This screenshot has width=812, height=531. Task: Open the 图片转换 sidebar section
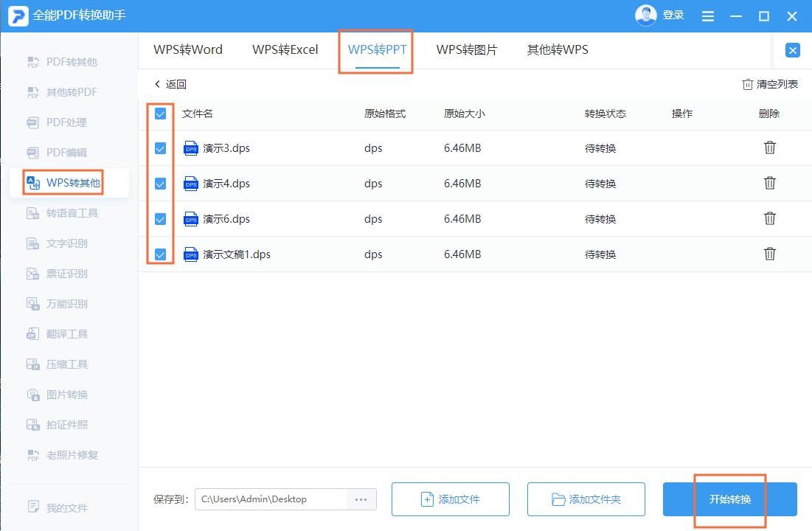pos(57,395)
